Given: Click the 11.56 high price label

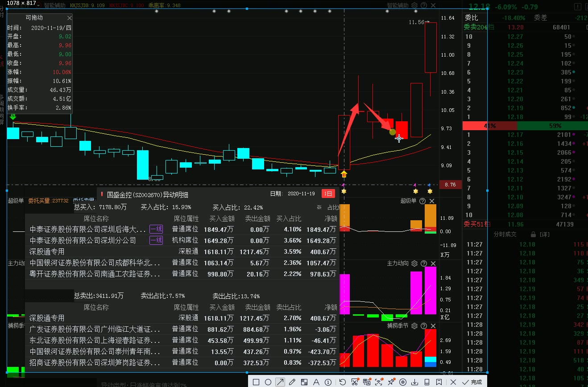Looking at the screenshot, I should point(417,21).
